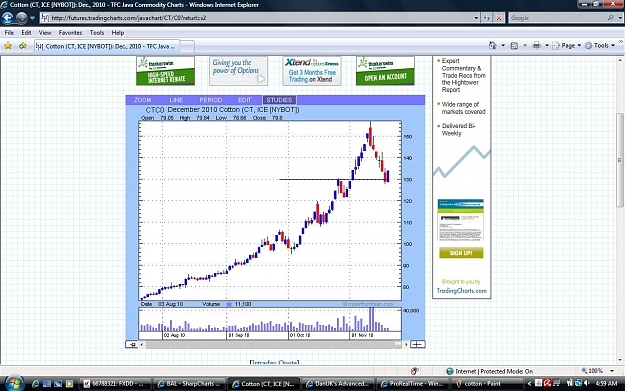Stop loading with the red X icon
This screenshot has width=625, height=391.
(x=499, y=18)
